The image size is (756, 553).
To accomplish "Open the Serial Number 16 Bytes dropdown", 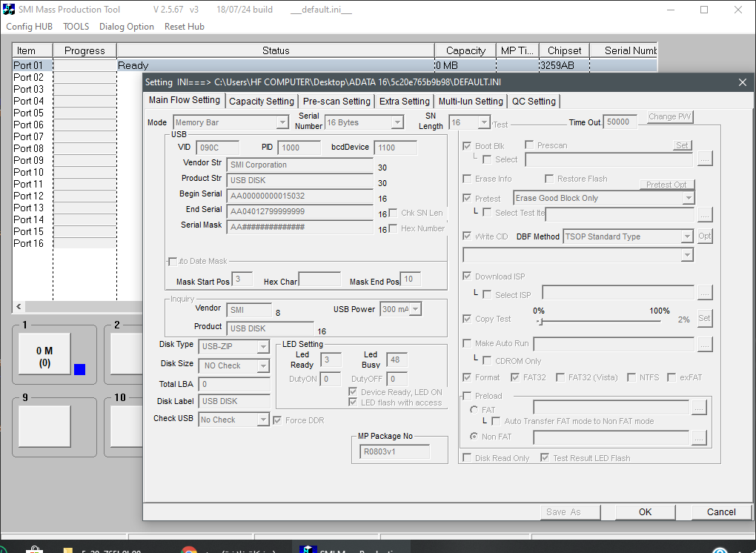I will pyautogui.click(x=397, y=122).
